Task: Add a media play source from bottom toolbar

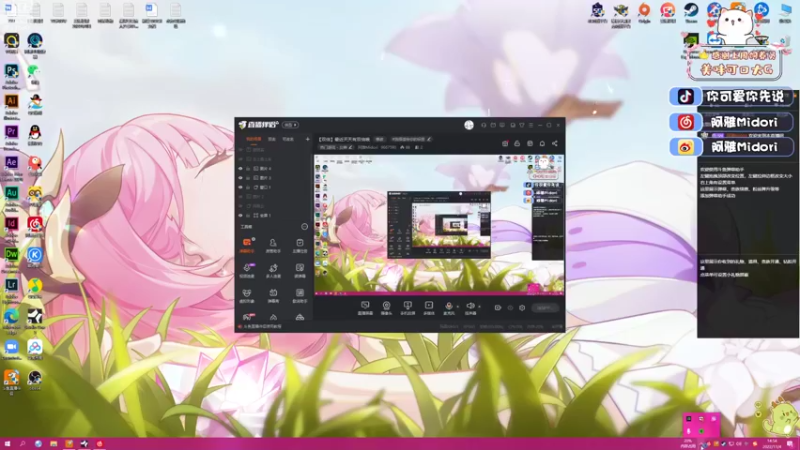Action: 429,308
